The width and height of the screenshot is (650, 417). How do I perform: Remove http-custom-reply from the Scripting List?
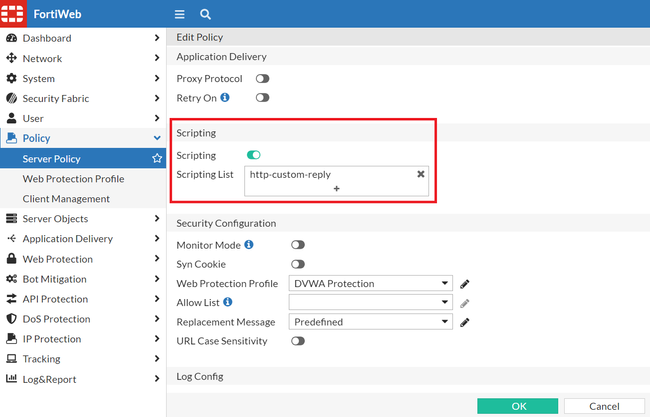pos(421,174)
